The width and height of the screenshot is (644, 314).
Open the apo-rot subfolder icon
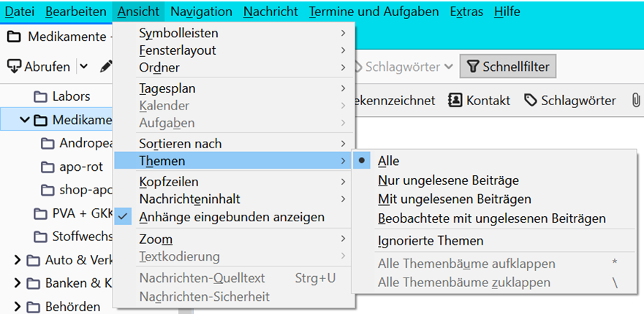click(x=48, y=166)
